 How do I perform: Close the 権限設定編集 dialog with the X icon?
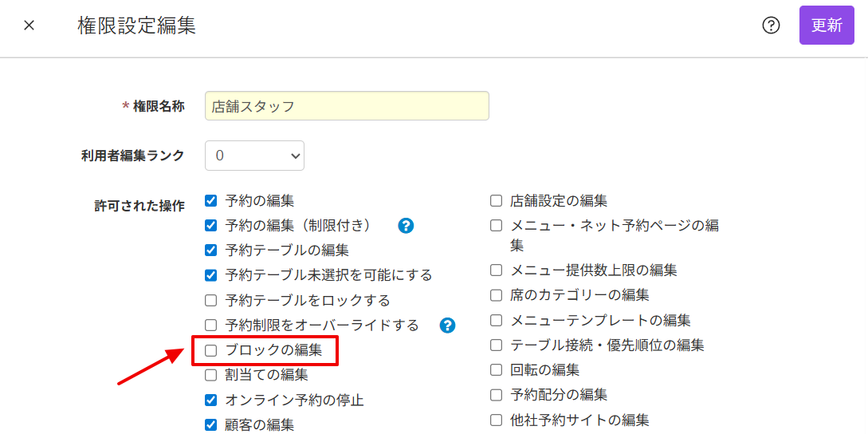click(29, 26)
